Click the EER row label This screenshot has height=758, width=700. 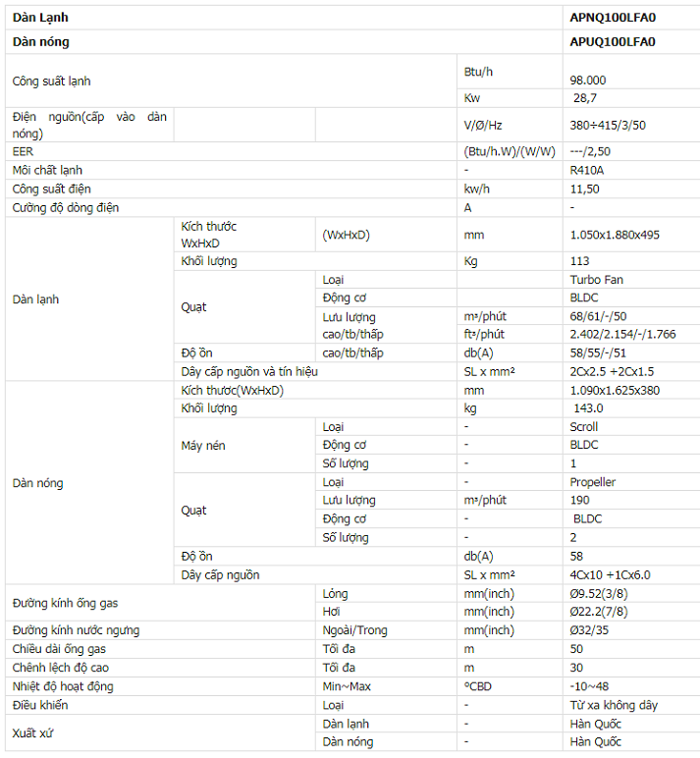(x=23, y=151)
